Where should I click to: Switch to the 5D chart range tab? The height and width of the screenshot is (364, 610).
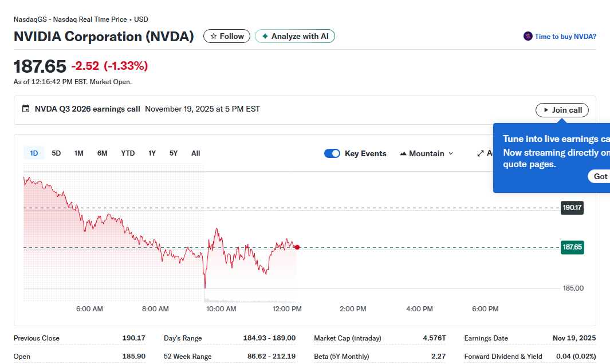tap(56, 153)
